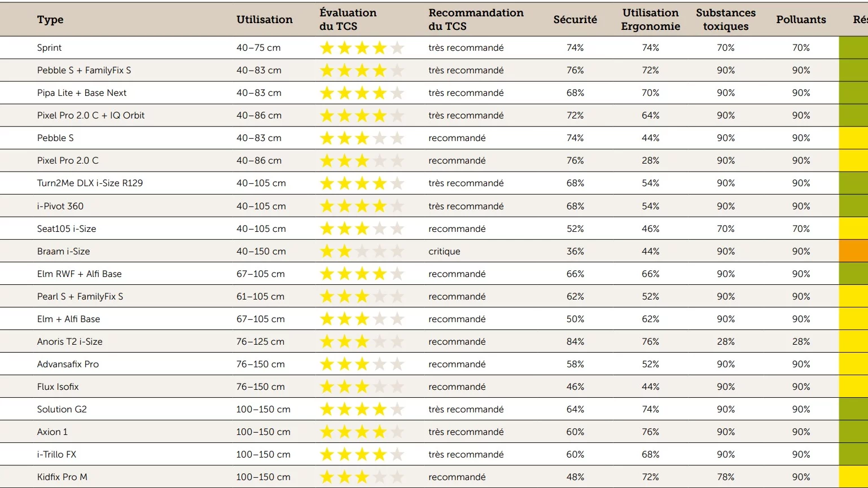Click the star rating of Kidfix Pro M
The image size is (868, 488).
click(x=362, y=477)
